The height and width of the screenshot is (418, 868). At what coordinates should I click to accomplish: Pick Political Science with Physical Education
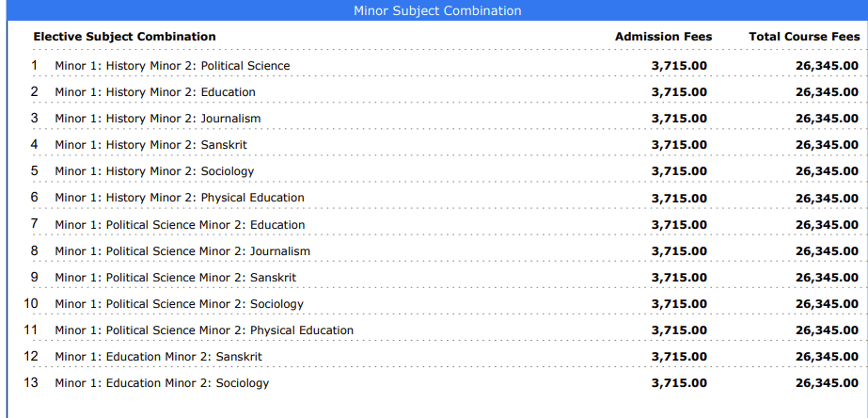[204, 330]
